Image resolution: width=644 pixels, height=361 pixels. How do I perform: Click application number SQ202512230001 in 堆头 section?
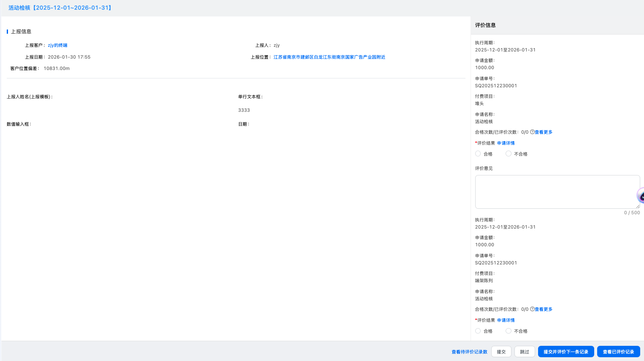tap(496, 86)
